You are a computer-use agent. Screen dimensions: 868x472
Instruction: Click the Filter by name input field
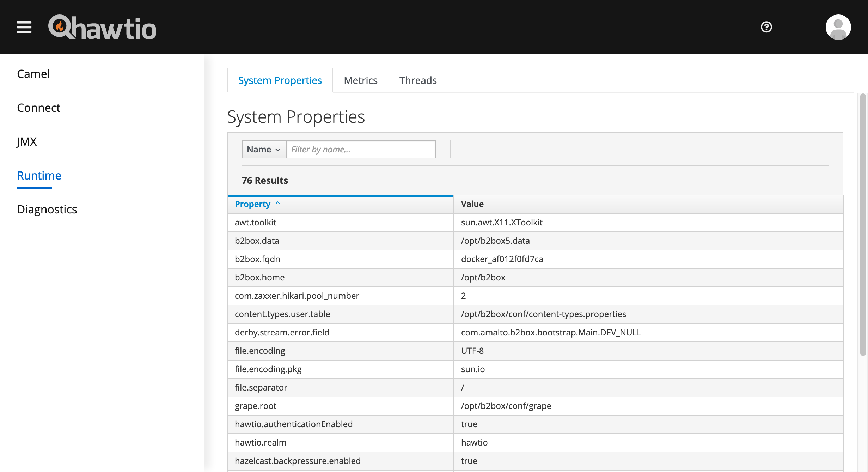click(361, 149)
